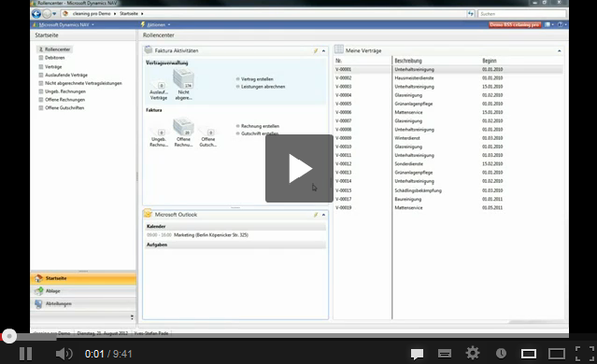Select Rollencenter in the navigation pane
The image size is (597, 364).
point(54,49)
